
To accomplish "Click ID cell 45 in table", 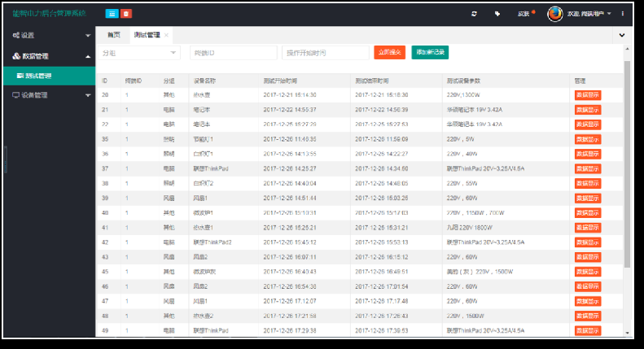I will [105, 272].
